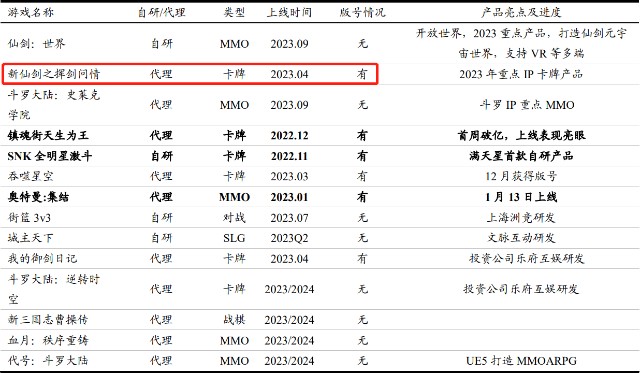
Task: Click 2023/2024 in 新三国志曹操传 row
Action: click(289, 320)
